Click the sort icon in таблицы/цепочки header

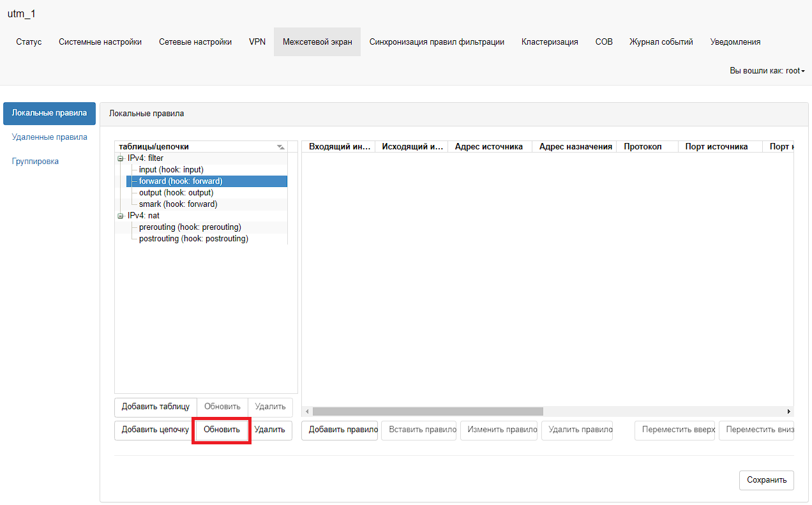[280, 147]
